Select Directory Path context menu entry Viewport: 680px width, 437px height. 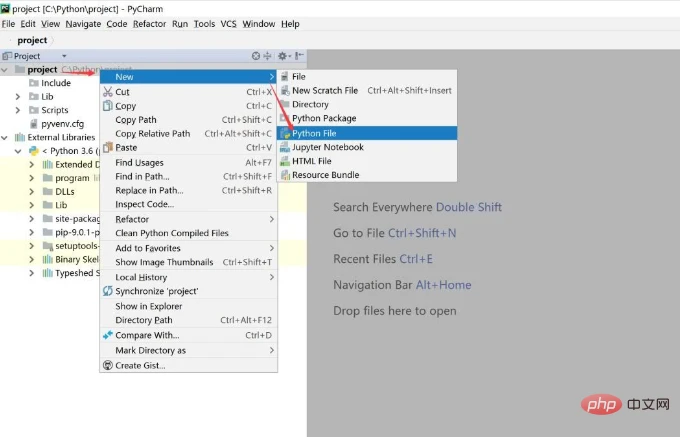click(x=189, y=320)
